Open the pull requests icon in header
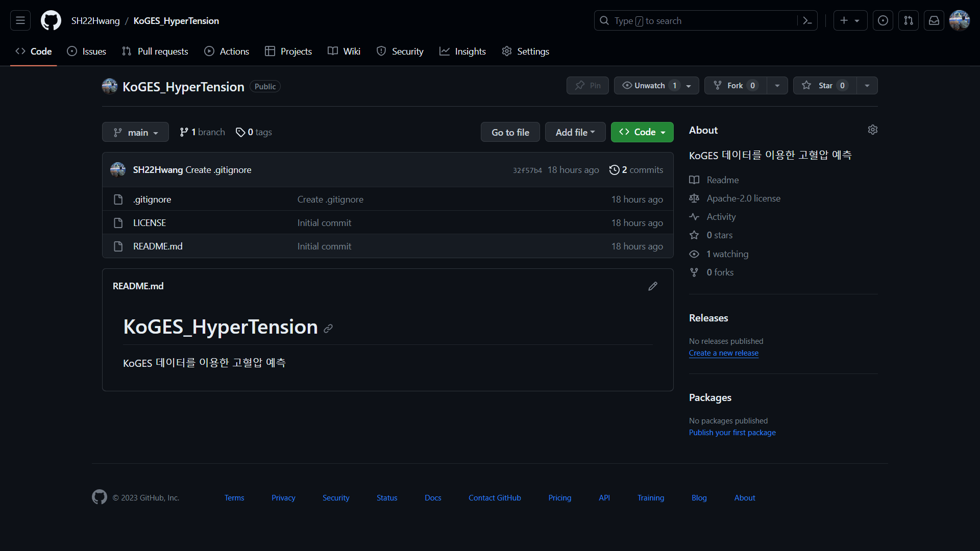980x551 pixels. pos(908,20)
